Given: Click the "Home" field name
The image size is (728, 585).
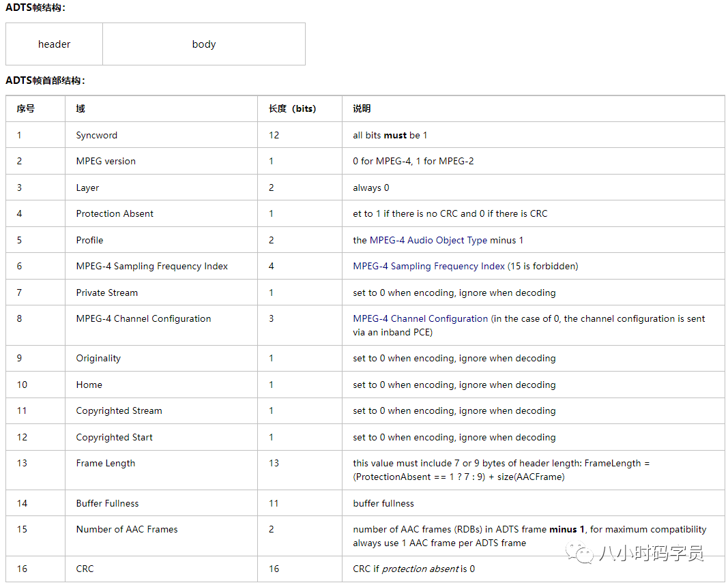Looking at the screenshot, I should (x=89, y=384).
